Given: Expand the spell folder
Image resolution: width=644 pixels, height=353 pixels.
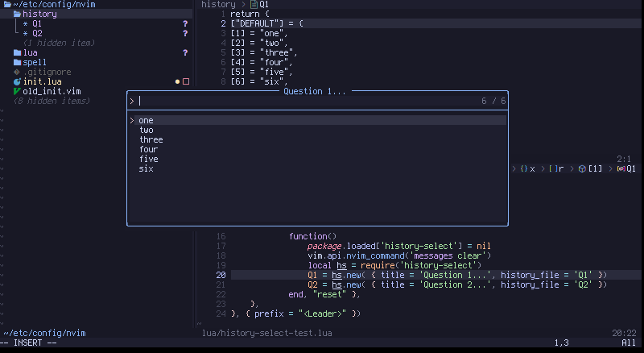Looking at the screenshot, I should click(35, 63).
